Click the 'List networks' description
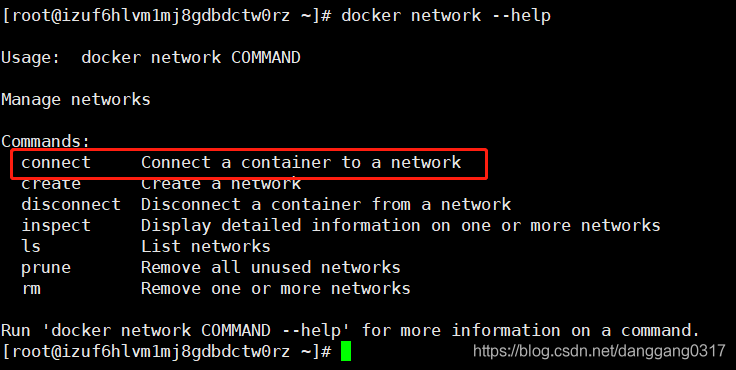The height and width of the screenshot is (370, 736). tap(206, 246)
